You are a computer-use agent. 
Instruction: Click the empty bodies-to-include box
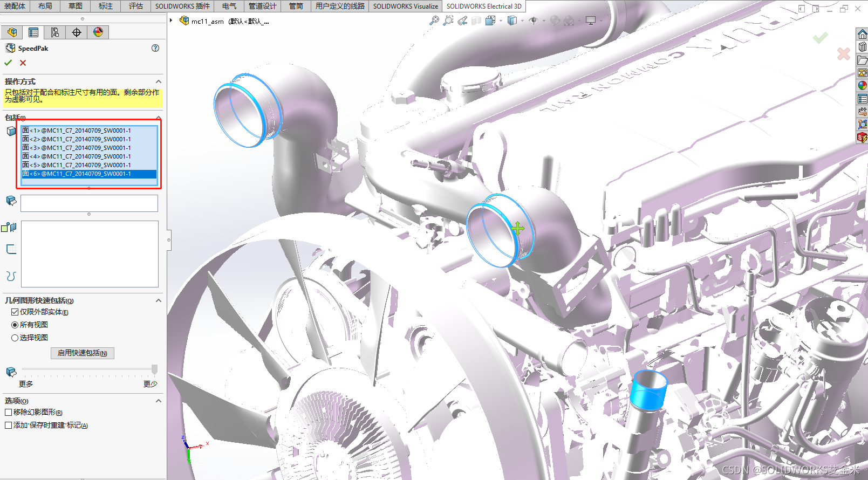(89, 203)
